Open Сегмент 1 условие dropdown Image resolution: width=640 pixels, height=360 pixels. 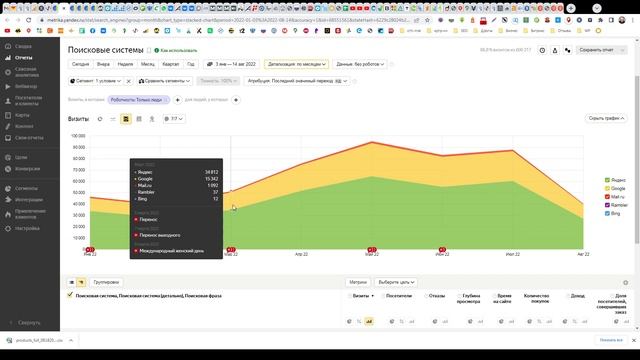pyautogui.click(x=96, y=81)
